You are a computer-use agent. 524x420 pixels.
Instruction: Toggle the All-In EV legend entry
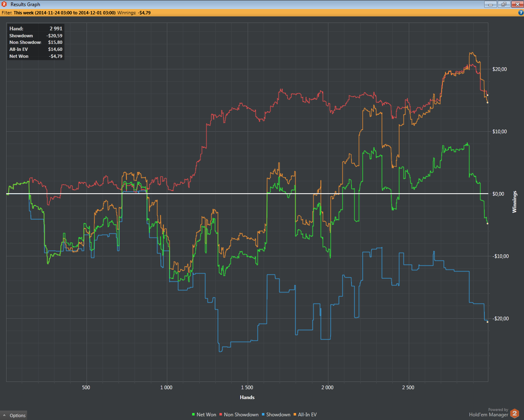point(305,415)
